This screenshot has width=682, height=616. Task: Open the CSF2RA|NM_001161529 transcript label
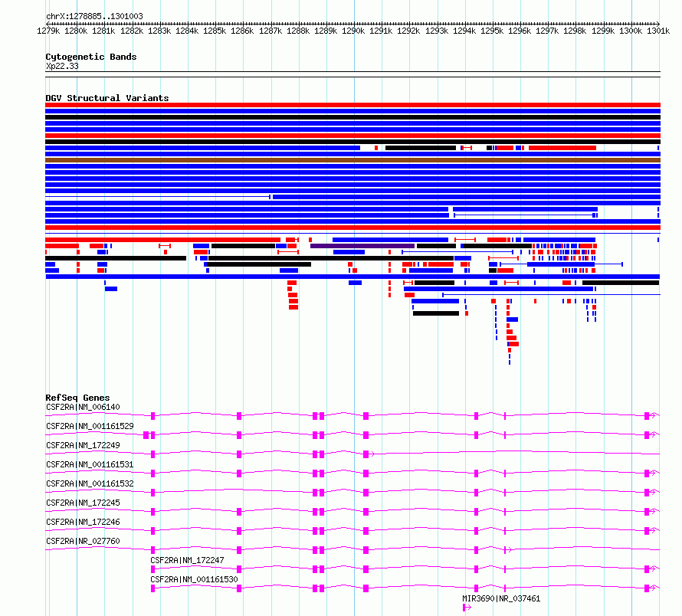[90, 426]
